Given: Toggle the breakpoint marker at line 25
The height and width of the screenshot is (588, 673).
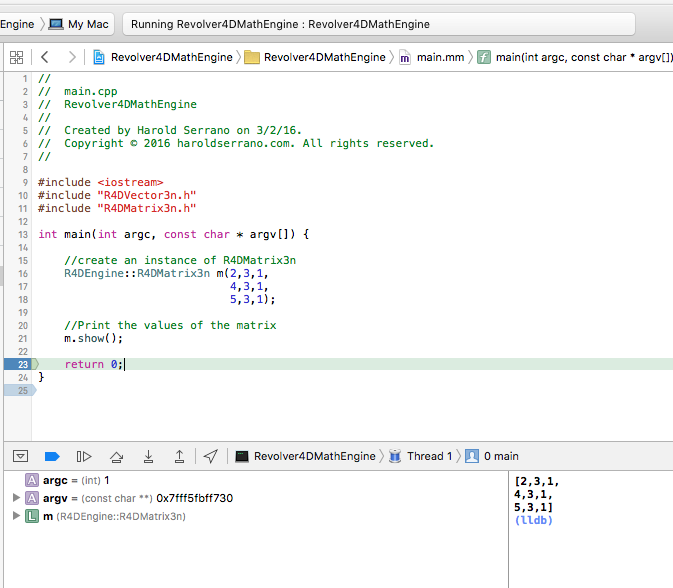Looking at the screenshot, I should pyautogui.click(x=20, y=390).
